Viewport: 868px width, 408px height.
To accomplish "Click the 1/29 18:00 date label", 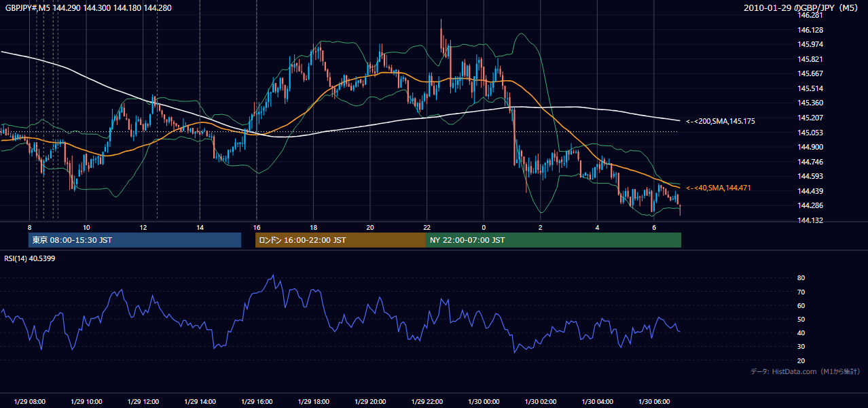I will (x=313, y=401).
